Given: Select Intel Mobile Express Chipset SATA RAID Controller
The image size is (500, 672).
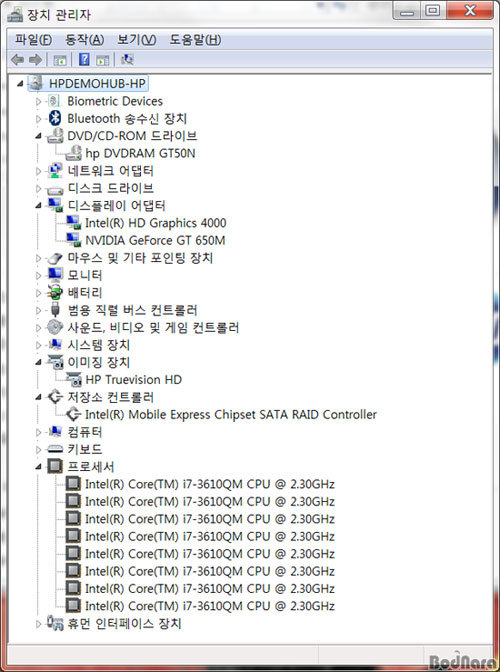Looking at the screenshot, I should 231,414.
